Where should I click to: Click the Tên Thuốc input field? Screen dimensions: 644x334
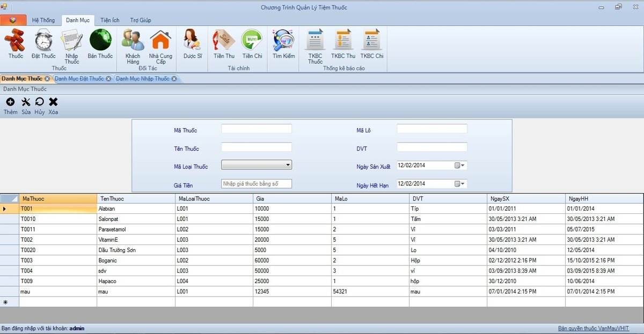pos(257,147)
